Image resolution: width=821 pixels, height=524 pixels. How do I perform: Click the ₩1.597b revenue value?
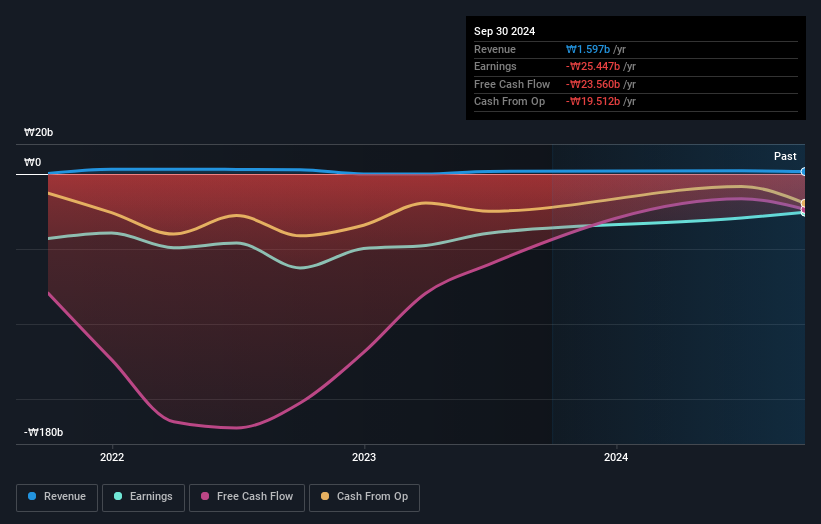pos(587,49)
